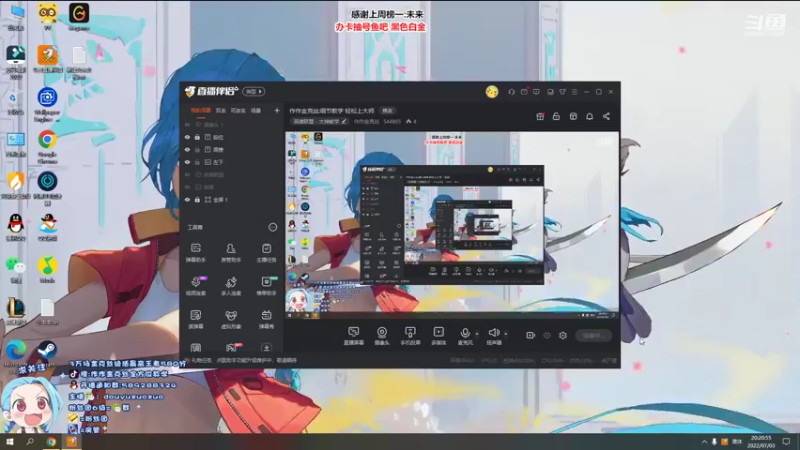Collapse the 工具箱 toolbox section
The width and height of the screenshot is (800, 450).
pyautogui.click(x=272, y=227)
